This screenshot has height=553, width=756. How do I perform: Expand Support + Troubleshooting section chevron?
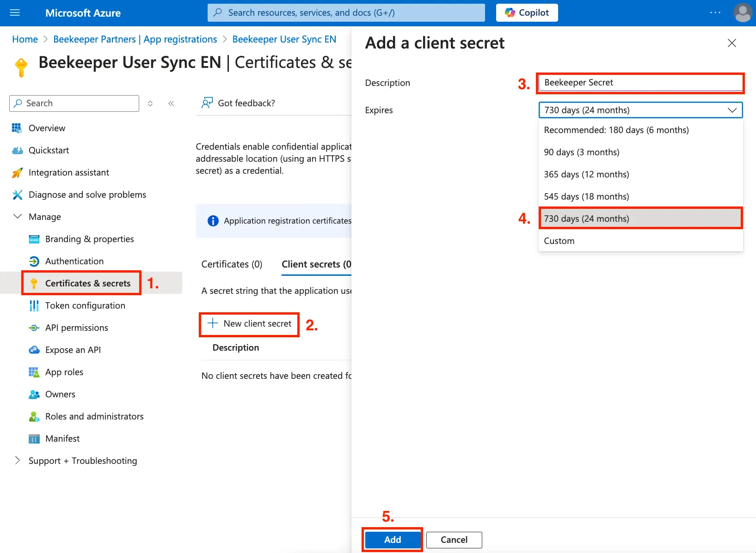point(18,460)
